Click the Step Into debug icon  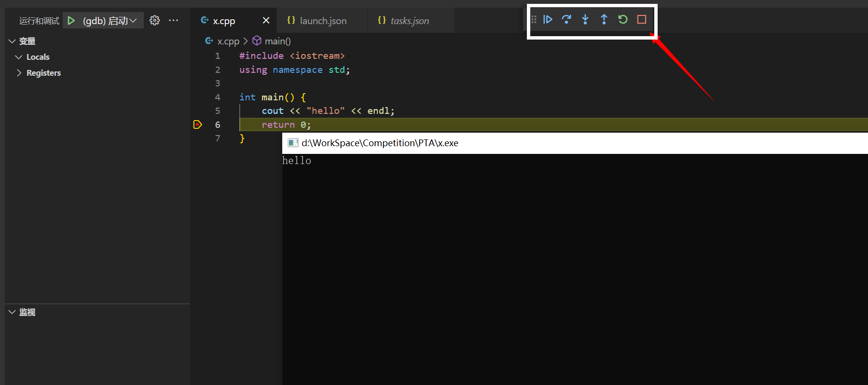585,19
